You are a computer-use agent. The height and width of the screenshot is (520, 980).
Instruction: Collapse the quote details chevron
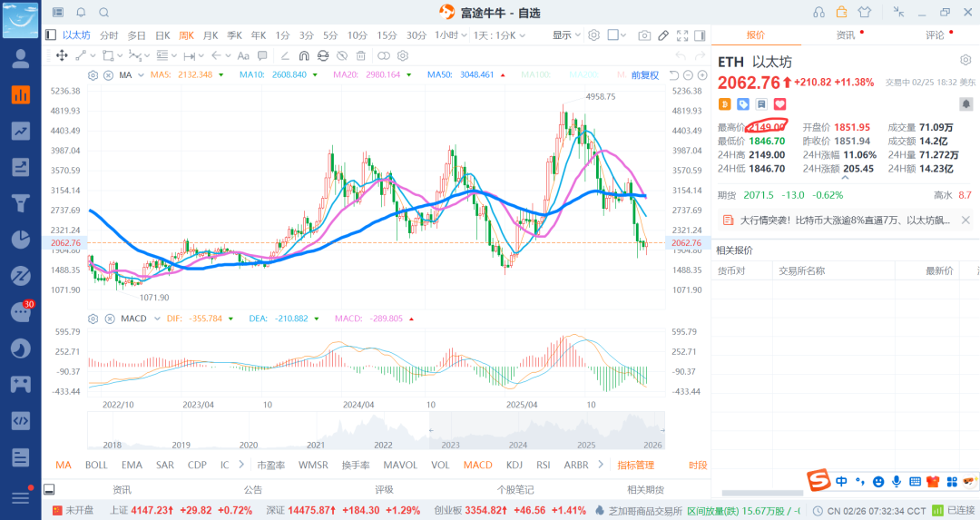click(x=845, y=179)
